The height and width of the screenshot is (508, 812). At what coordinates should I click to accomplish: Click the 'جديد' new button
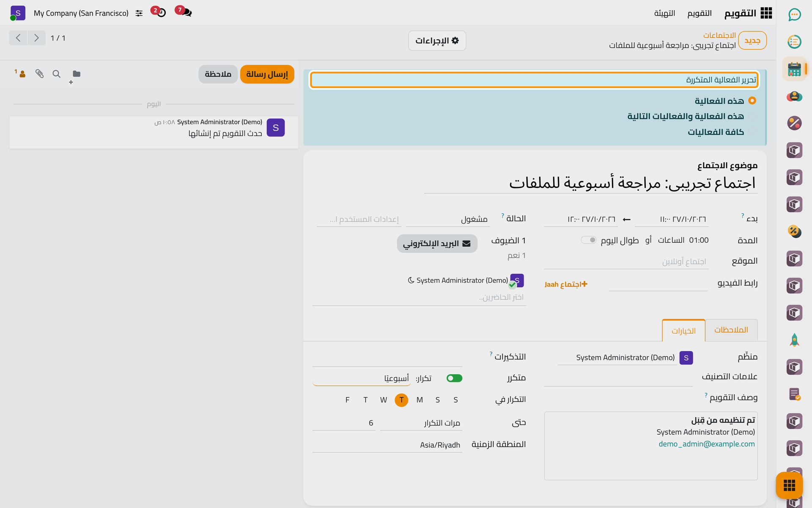[752, 41]
